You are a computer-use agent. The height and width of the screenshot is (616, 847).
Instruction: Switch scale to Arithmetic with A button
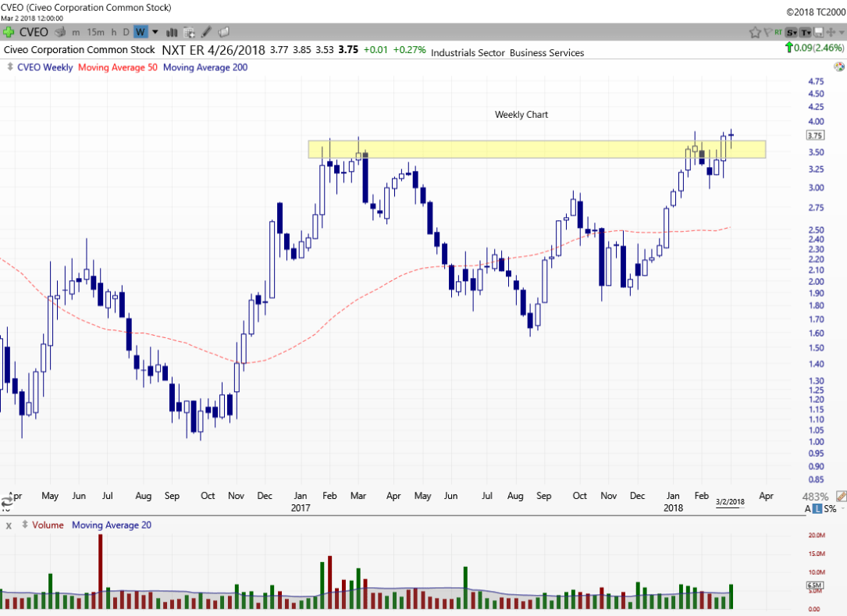pos(809,509)
